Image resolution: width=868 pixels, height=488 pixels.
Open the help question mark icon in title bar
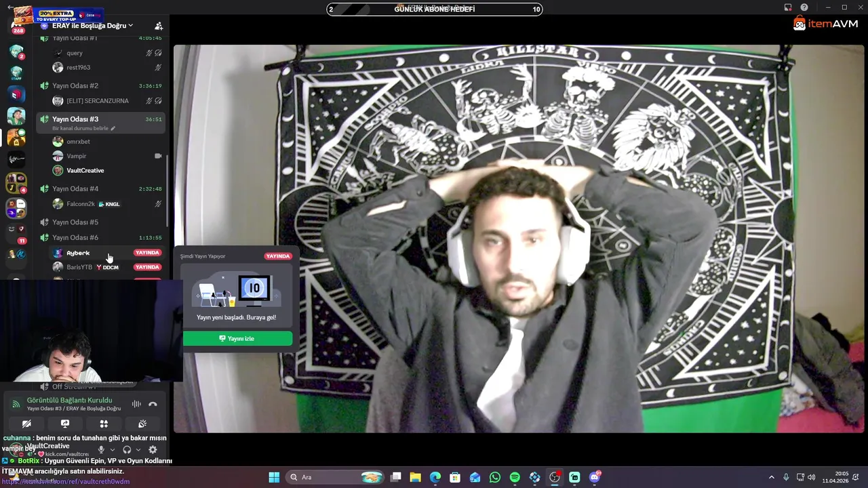click(804, 7)
